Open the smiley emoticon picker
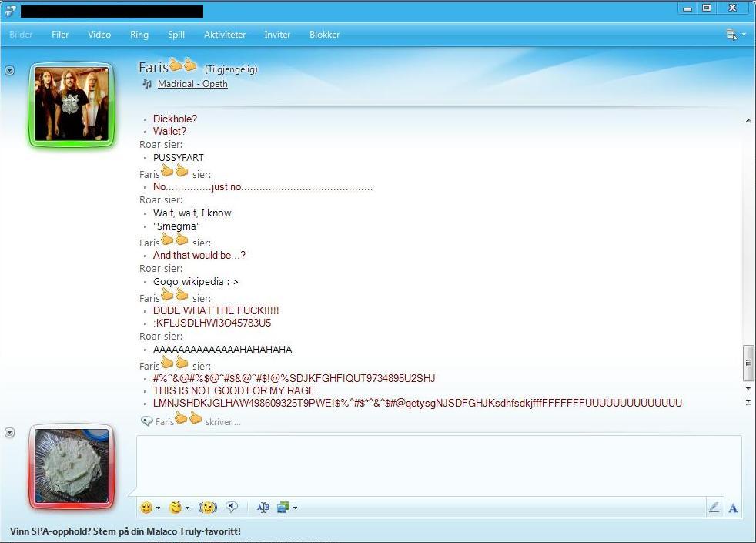 [146, 508]
